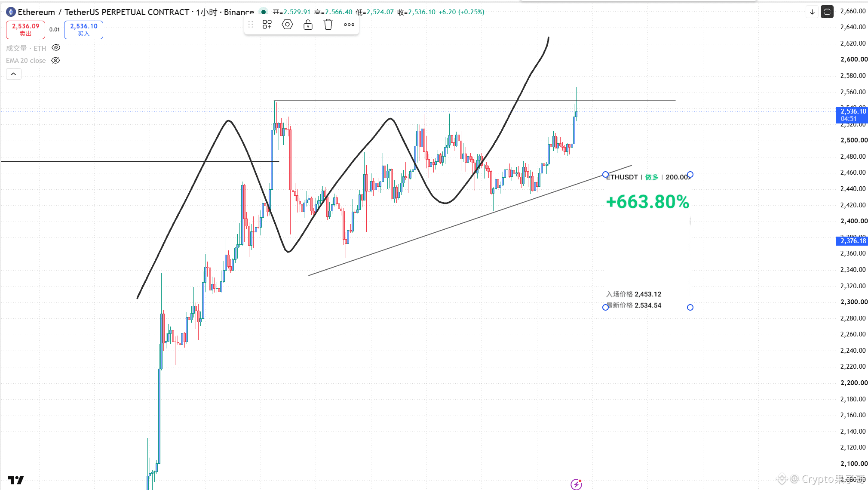Delete the selected drawing with trash icon
This screenshot has width=868, height=490.
(328, 25)
